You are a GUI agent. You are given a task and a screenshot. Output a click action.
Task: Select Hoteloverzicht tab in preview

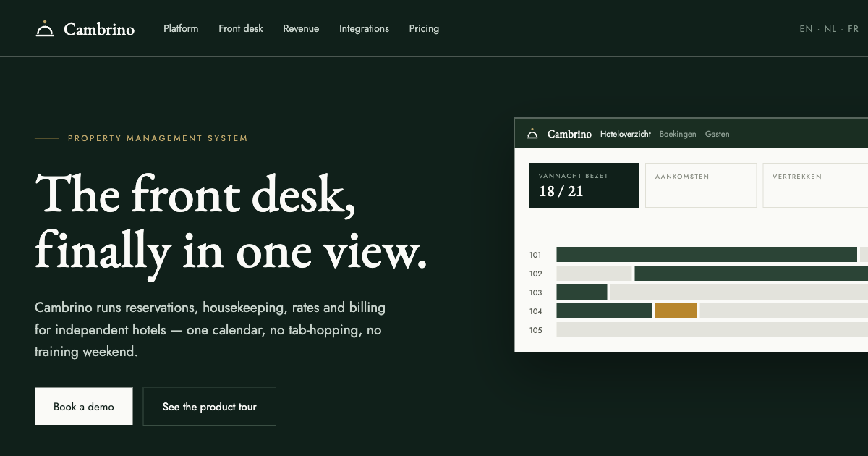[x=626, y=134]
